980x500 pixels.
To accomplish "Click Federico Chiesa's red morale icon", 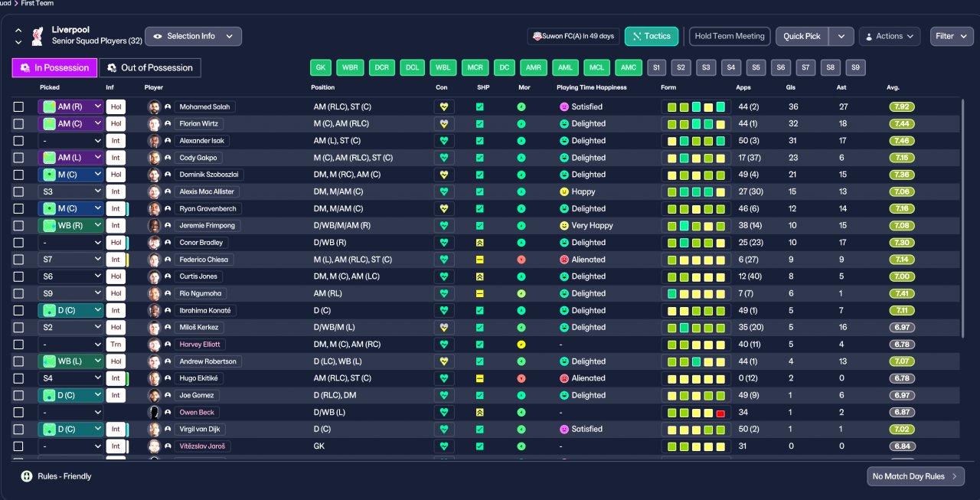I will point(521,260).
